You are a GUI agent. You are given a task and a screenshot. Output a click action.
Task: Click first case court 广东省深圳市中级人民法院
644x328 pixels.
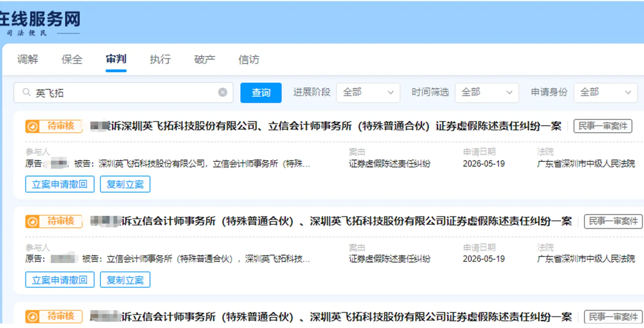586,163
